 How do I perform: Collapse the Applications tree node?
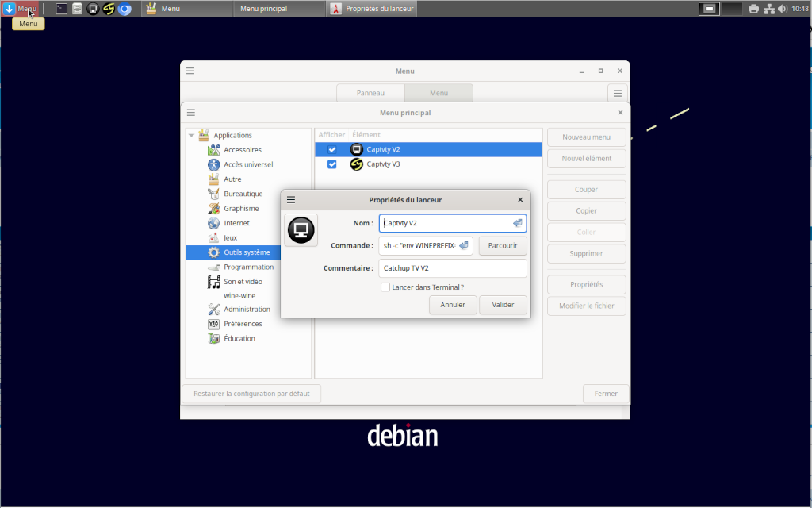point(191,136)
